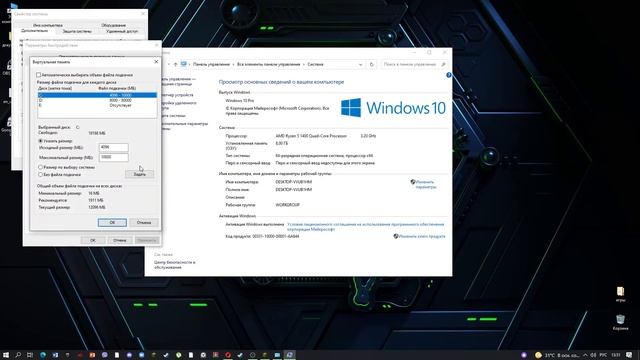Open 'Дополнительные параметры системы' left link
Image resolution: width=640 pixels, height=360 pixels.
[x=184, y=126]
